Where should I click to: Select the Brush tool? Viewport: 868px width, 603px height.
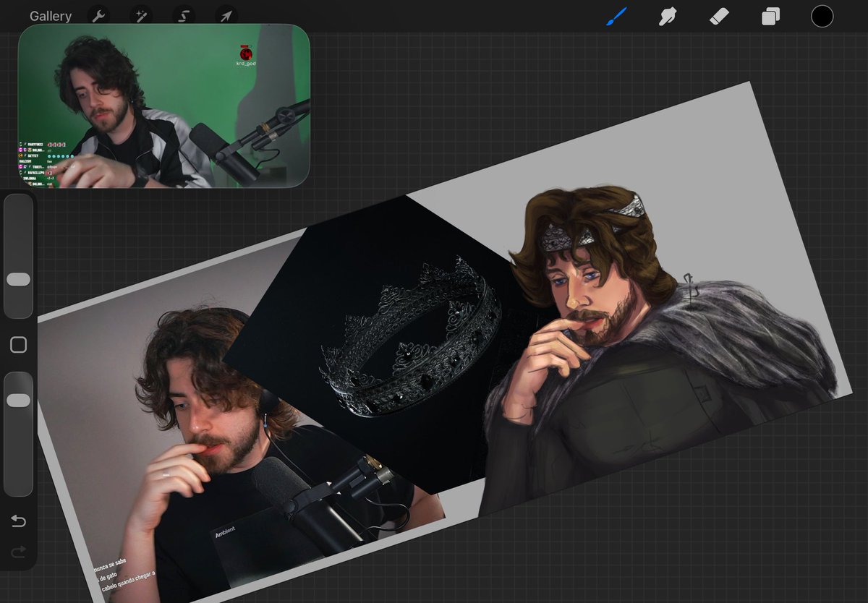(x=616, y=16)
